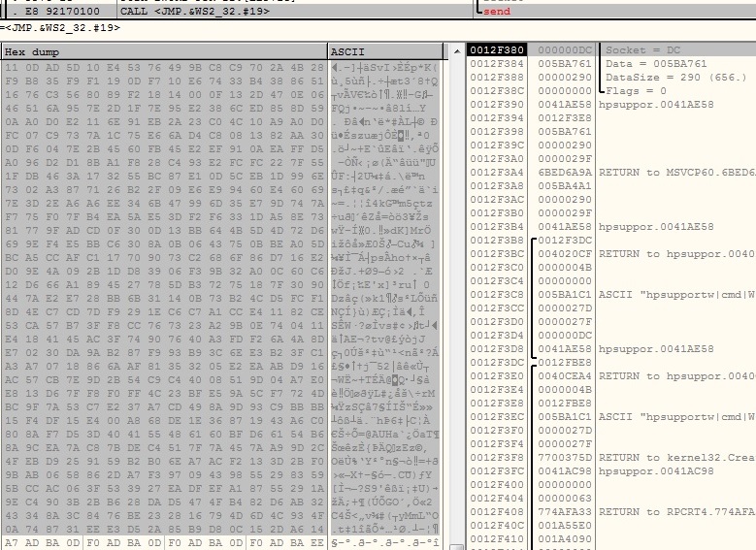756x550 pixels.
Task: Select the CALL <JMP.&WS2_32.#19> instruction line
Action: click(x=195, y=11)
